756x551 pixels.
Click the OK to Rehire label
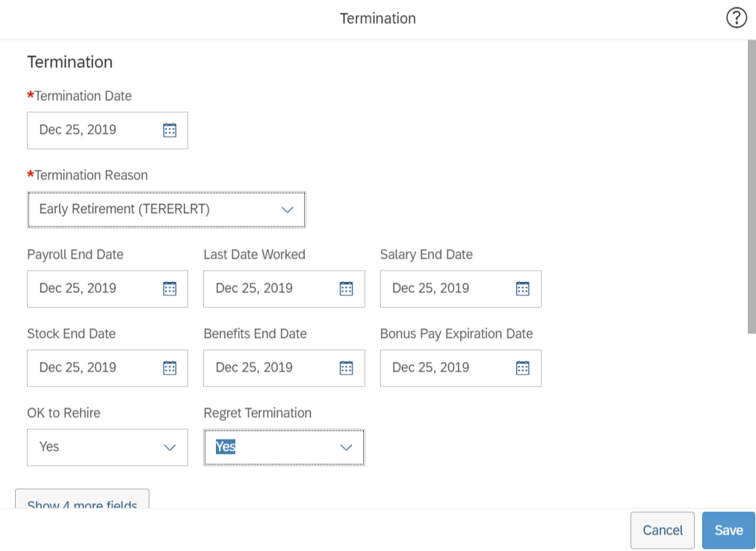coord(63,413)
